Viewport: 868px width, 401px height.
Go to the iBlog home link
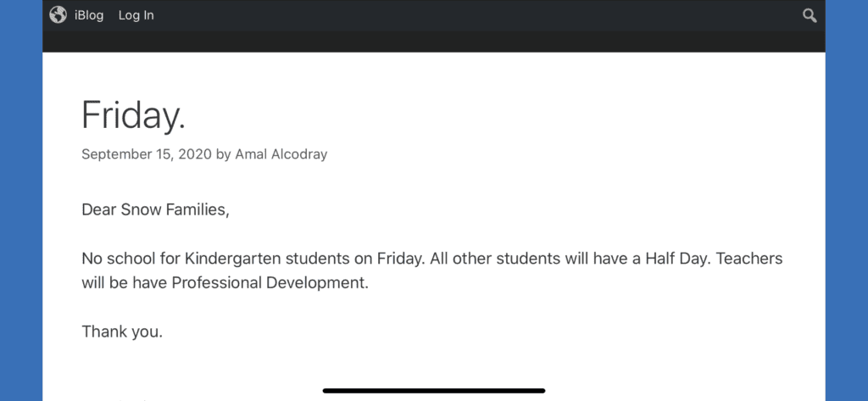pos(89,15)
